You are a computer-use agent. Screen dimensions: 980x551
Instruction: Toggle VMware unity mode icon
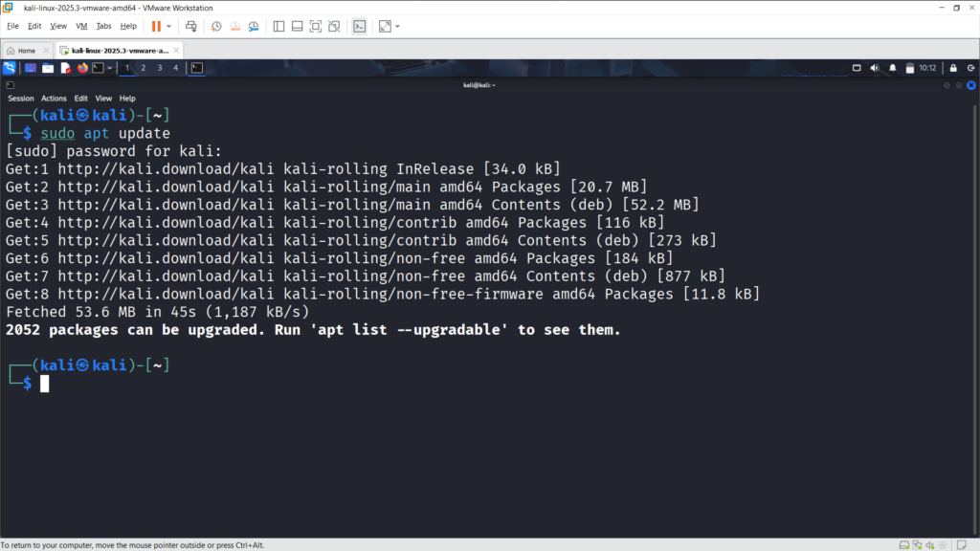click(333, 26)
